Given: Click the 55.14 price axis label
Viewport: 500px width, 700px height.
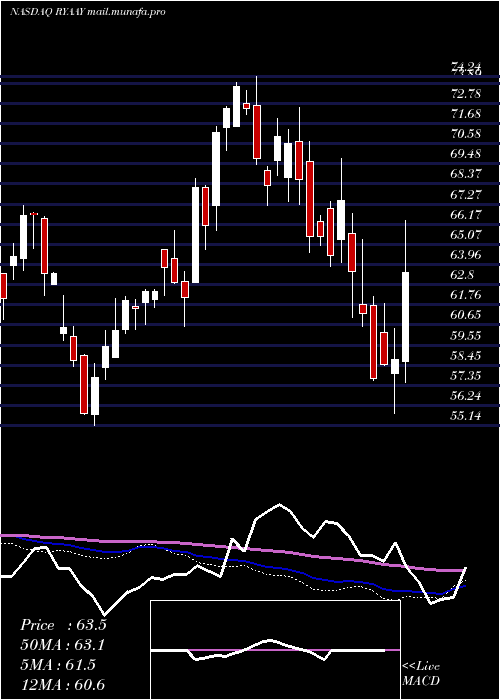Looking at the screenshot, I should 466,416.
